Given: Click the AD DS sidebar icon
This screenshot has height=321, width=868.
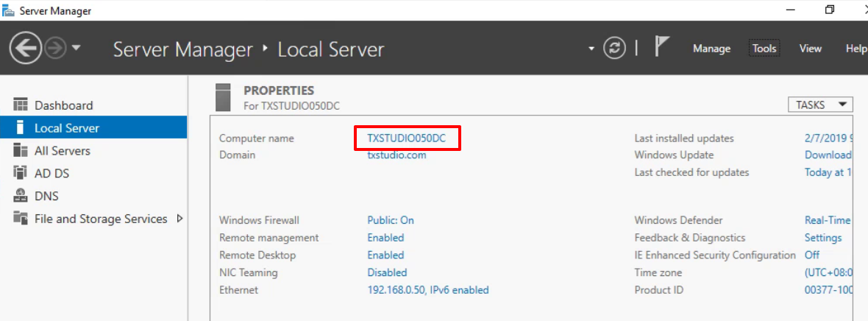Looking at the screenshot, I should click(21, 173).
